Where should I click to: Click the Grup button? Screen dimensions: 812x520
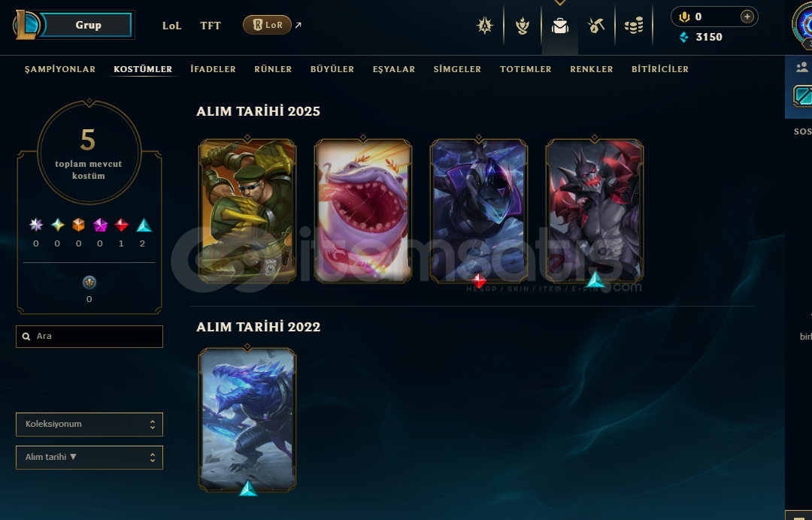(89, 25)
